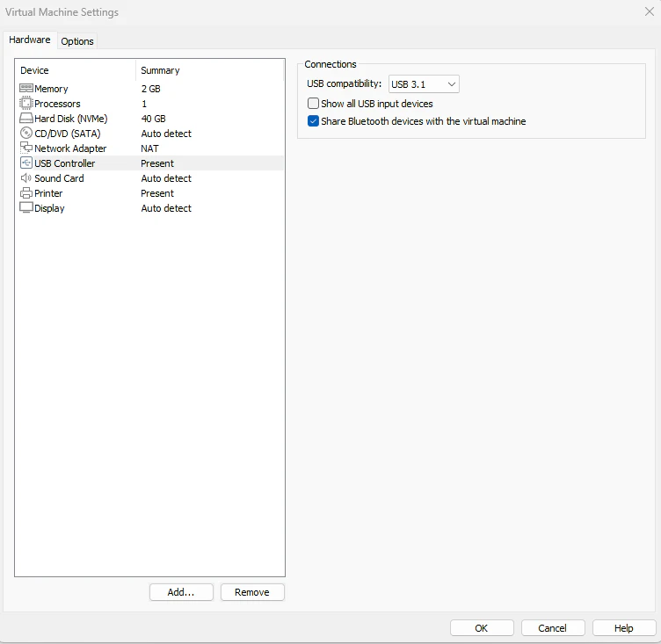Select the Hard Disk (NVMe) label
This screenshot has width=661, height=644.
point(71,119)
